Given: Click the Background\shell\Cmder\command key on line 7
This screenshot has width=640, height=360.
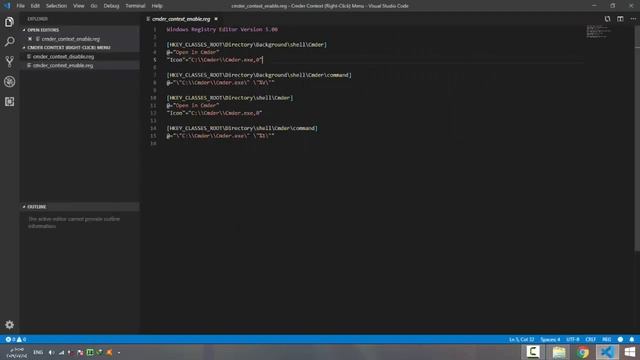Looking at the screenshot, I should coord(259,75).
